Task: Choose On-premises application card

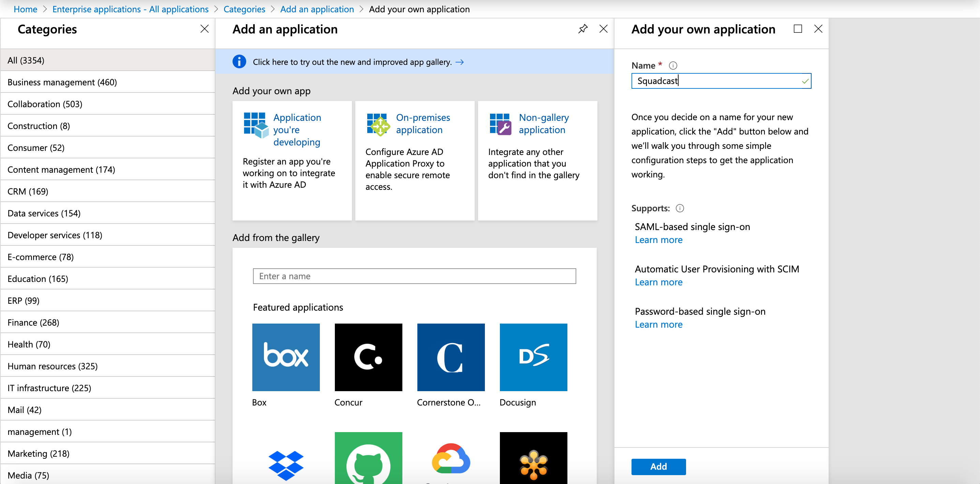Action: 422,124
